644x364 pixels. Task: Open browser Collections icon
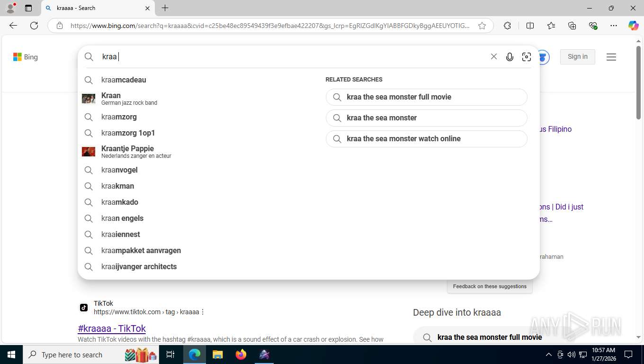click(572, 26)
